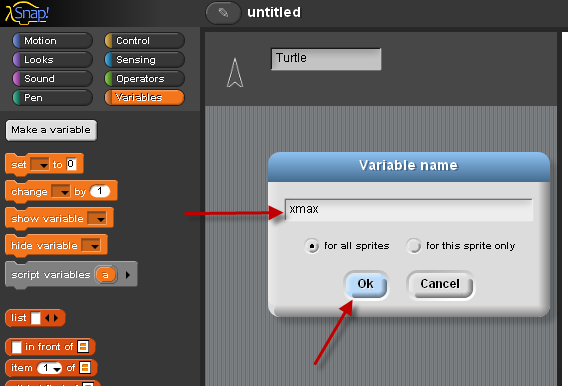Select 'for this sprite only' radio option
Screen dimensions: 568x386
click(x=413, y=246)
